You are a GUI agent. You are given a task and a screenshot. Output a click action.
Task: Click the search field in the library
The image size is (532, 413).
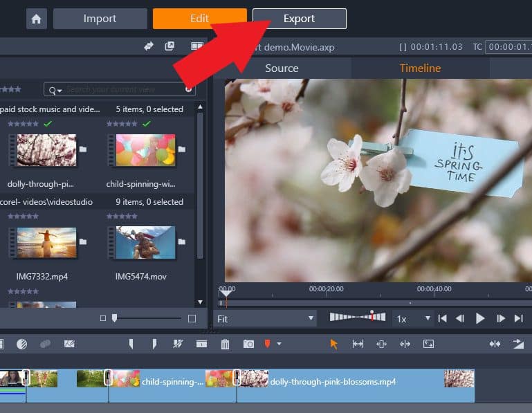click(x=125, y=90)
